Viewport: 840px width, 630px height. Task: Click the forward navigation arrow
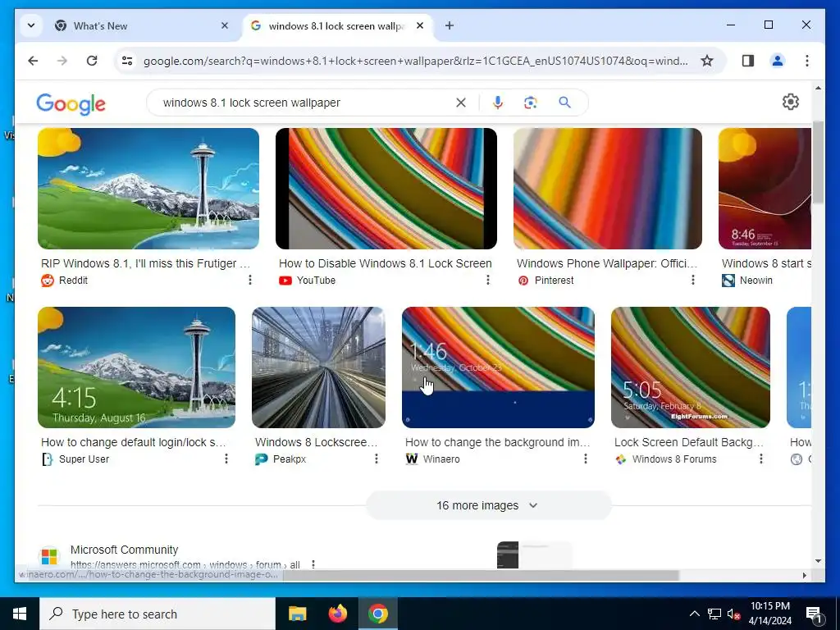(62, 61)
